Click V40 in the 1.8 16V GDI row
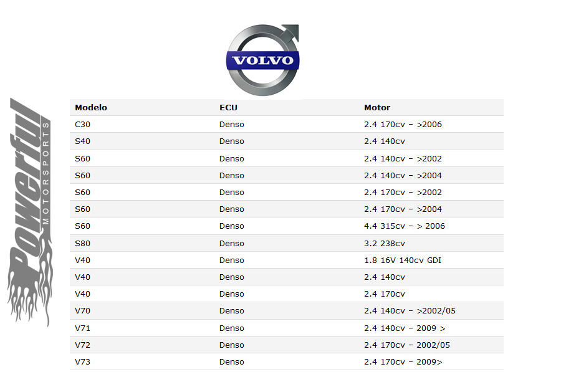 (x=82, y=261)
